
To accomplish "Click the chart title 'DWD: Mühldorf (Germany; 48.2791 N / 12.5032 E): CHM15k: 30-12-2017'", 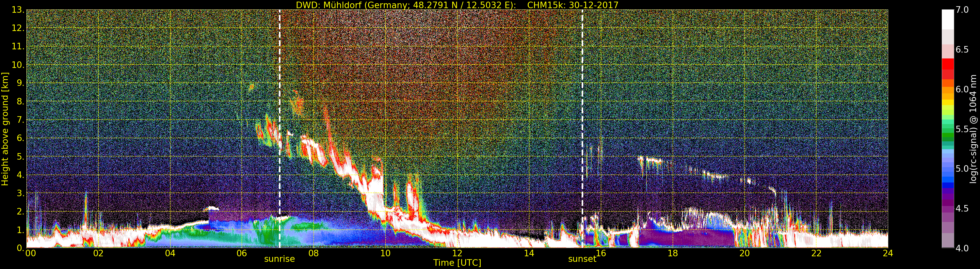I will (x=457, y=5).
